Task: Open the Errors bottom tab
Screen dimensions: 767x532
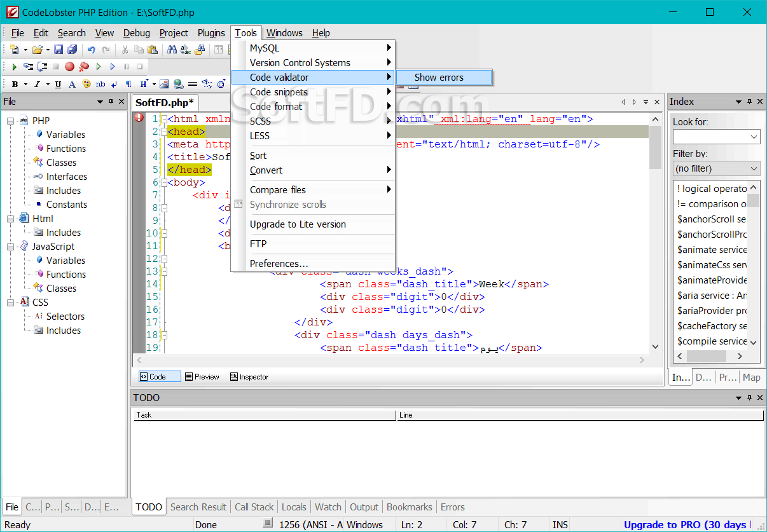Action: pyautogui.click(x=453, y=507)
